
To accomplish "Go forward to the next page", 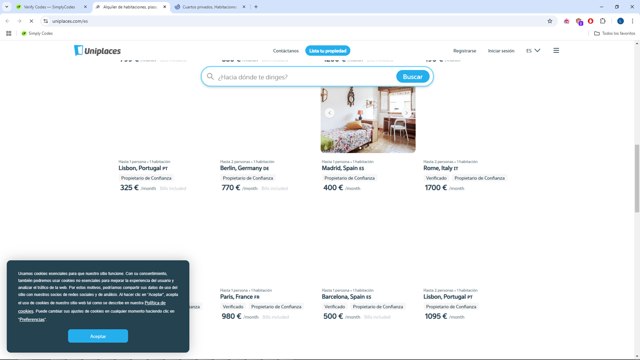I will tap(19, 21).
